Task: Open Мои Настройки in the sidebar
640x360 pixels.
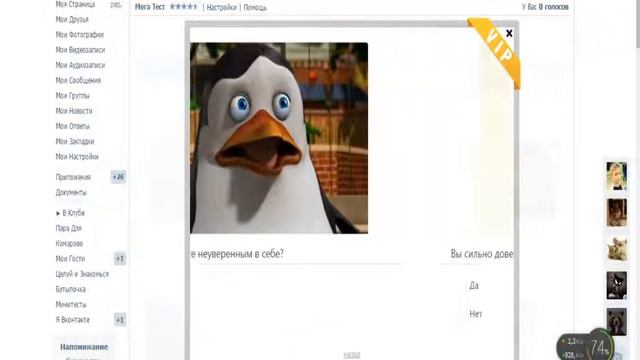Action: click(x=77, y=157)
